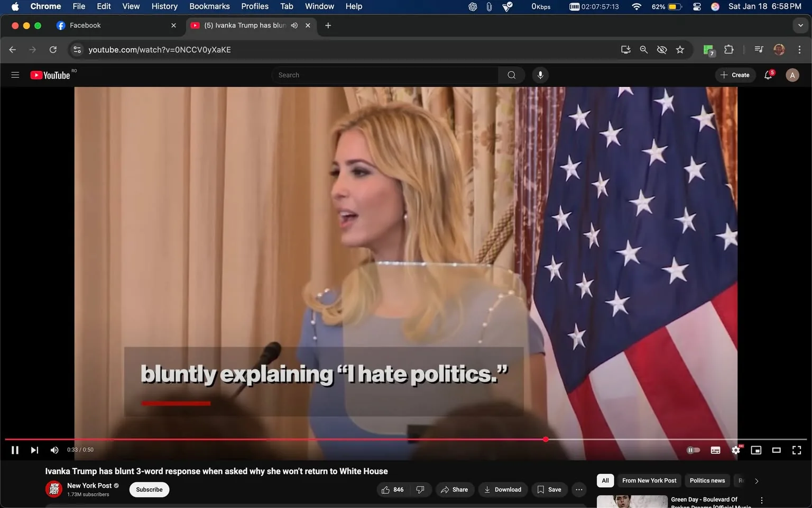
Task: Switch to miniplayer mode
Action: tap(756, 450)
